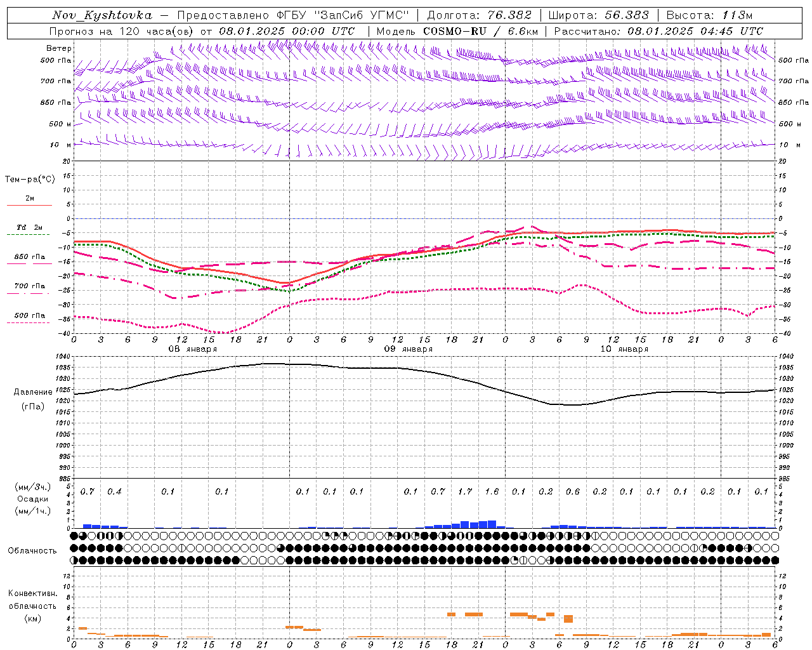Click the 08 января date label

click(192, 349)
